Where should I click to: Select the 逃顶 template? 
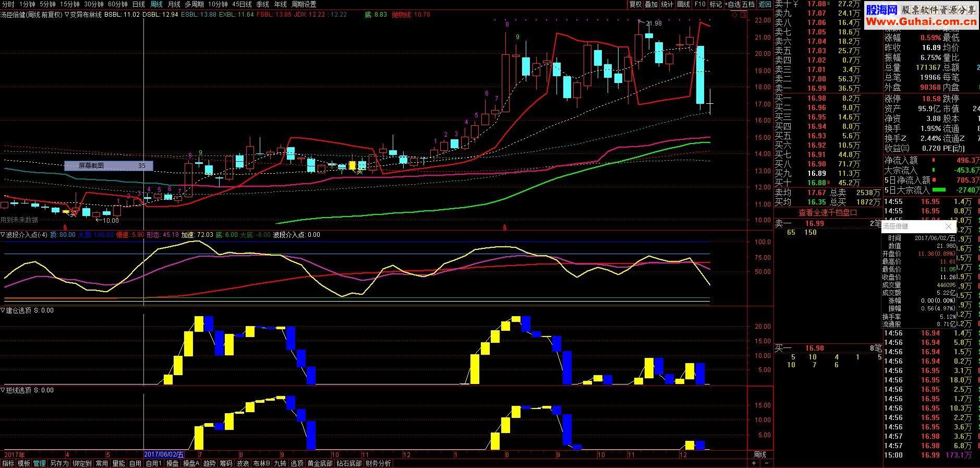pyautogui.click(x=297, y=463)
